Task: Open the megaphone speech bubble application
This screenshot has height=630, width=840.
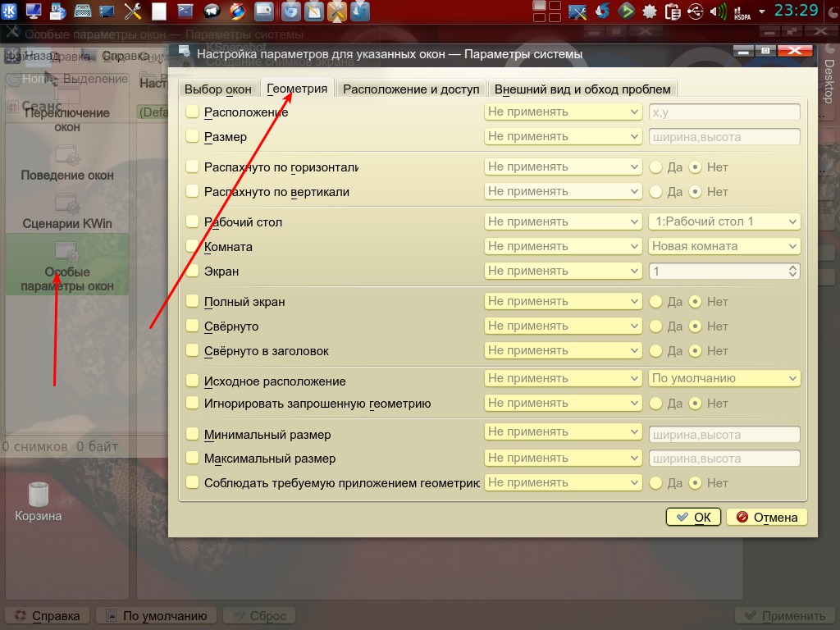Action: click(212, 11)
